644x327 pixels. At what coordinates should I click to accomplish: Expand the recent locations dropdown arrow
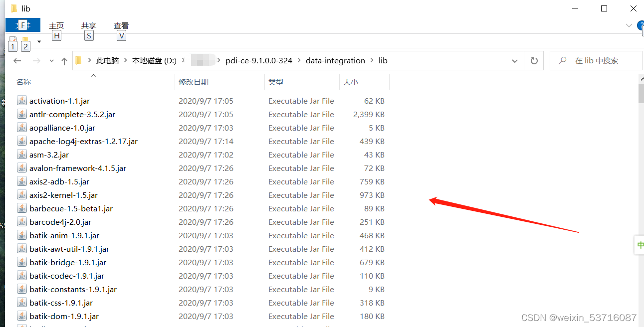51,60
